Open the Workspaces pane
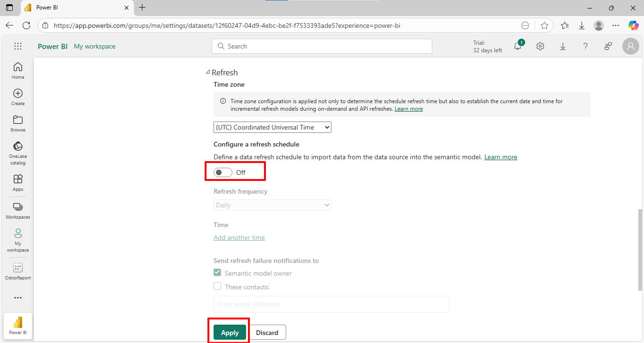The height and width of the screenshot is (343, 644). coord(18,211)
